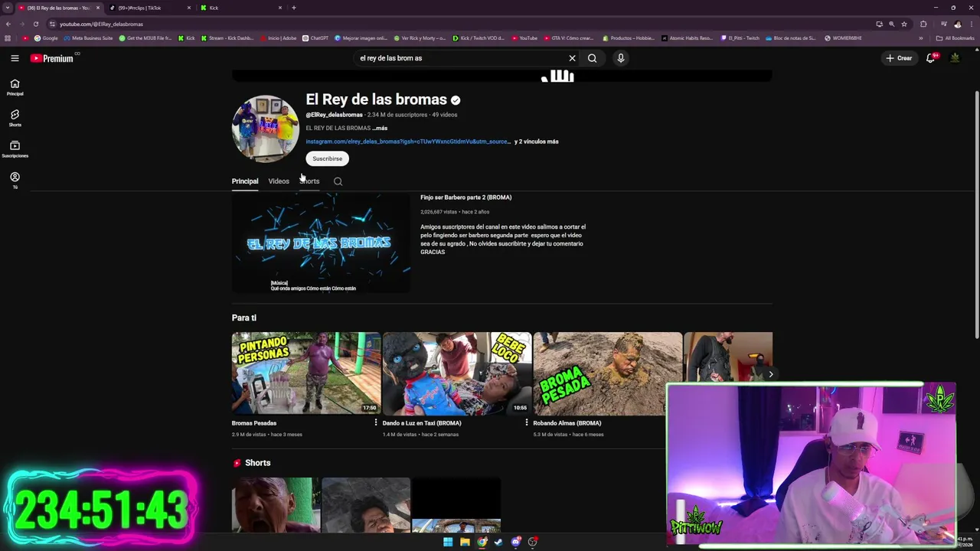Open options for Dando a Luz en Taxi video

coord(527,423)
